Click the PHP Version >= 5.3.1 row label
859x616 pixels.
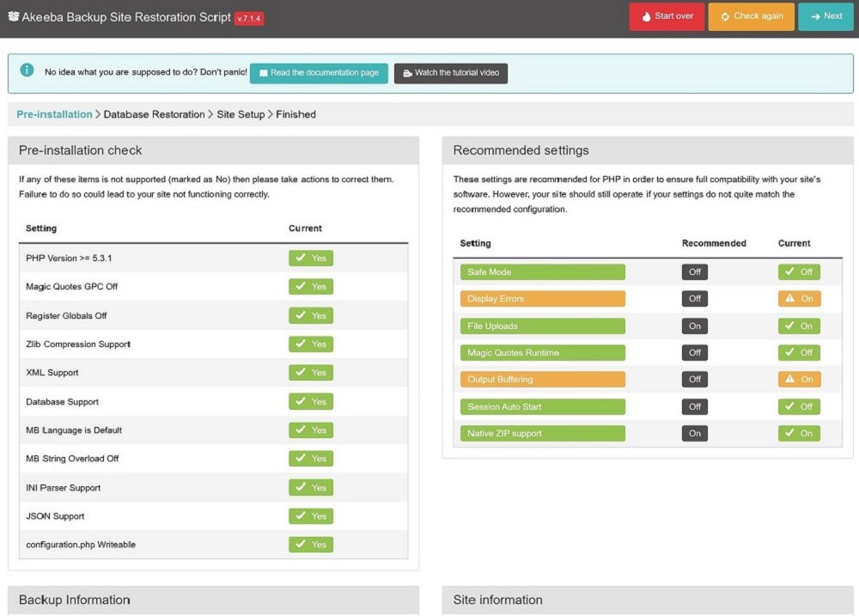pos(69,258)
